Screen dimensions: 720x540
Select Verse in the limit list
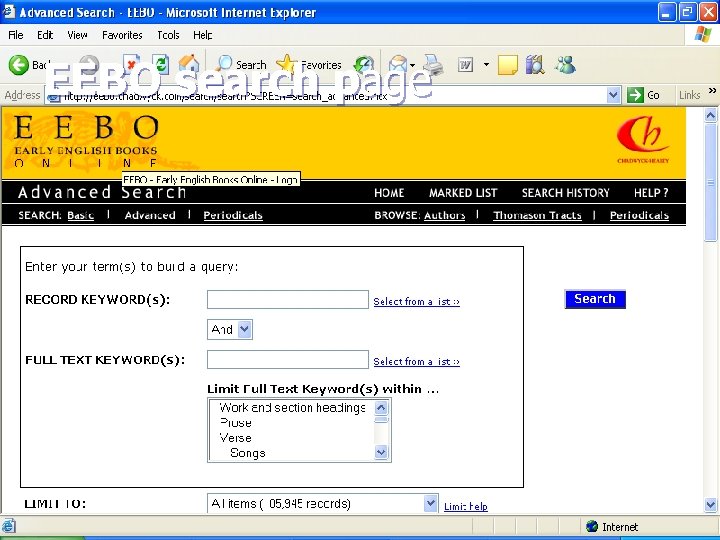point(236,438)
